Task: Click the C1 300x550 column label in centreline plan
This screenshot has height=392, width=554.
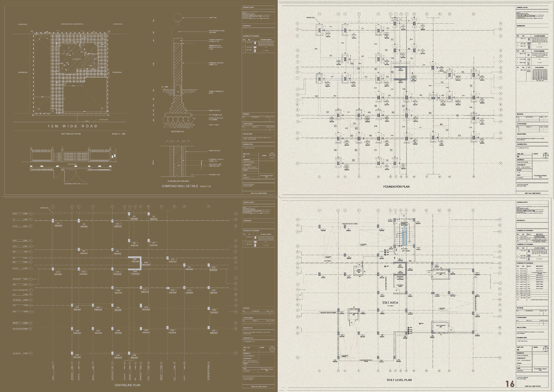Action: click(x=58, y=225)
